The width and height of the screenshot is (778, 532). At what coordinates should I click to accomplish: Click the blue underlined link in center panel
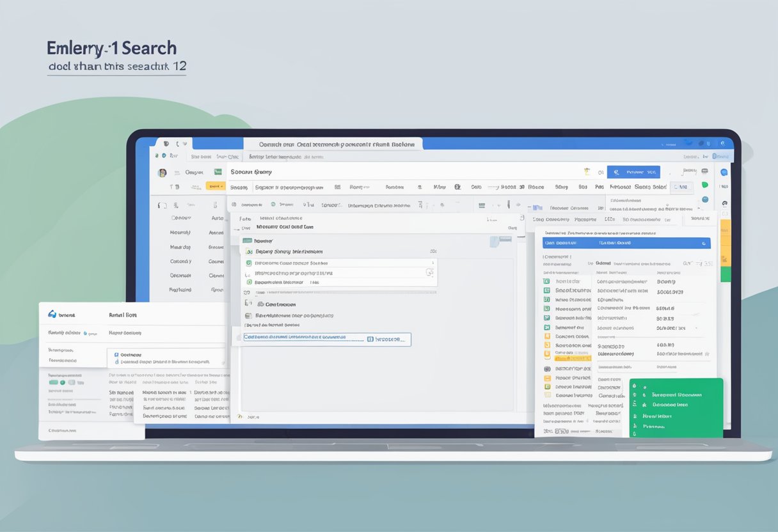point(294,337)
